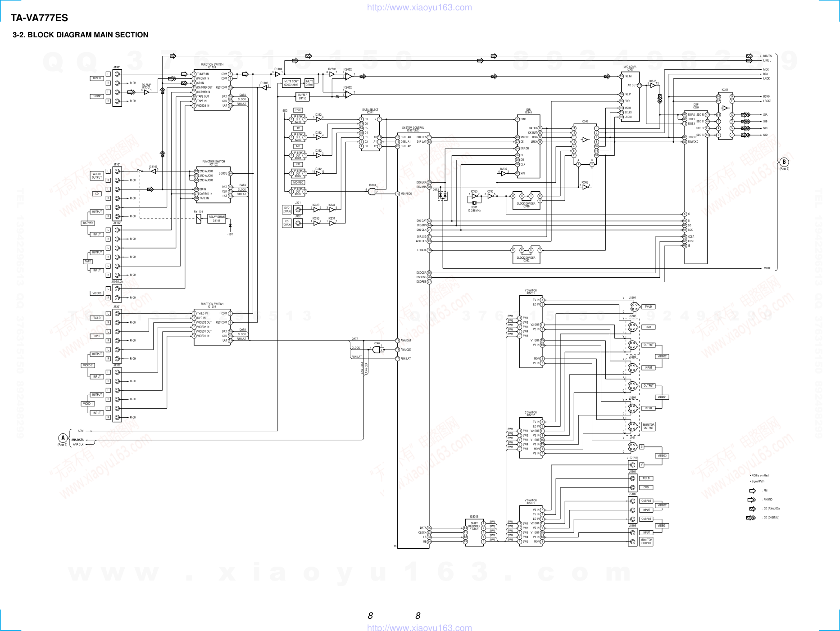Click the PHONO signal path legend arrow

752,500
